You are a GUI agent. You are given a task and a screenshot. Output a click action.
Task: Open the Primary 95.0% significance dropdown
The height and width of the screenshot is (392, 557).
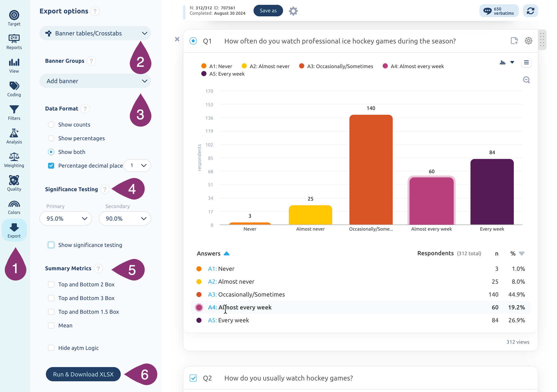point(66,219)
